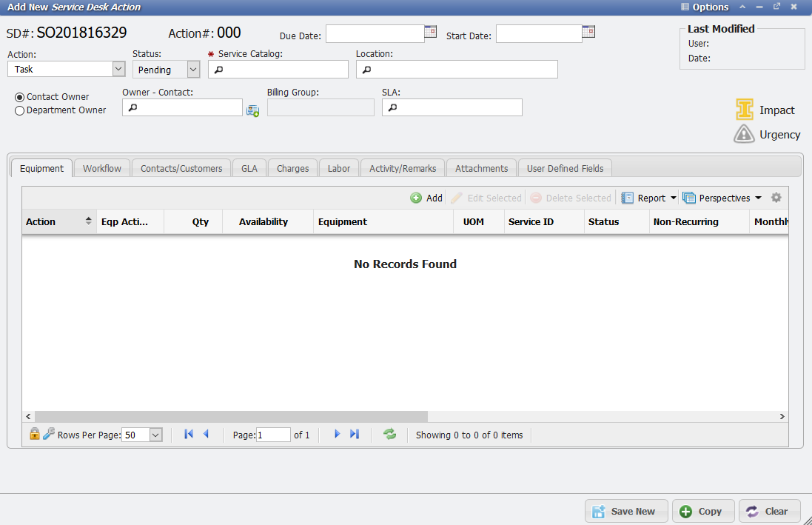Viewport: 812px width, 525px height.
Task: Go to the last page of records
Action: coord(355,435)
